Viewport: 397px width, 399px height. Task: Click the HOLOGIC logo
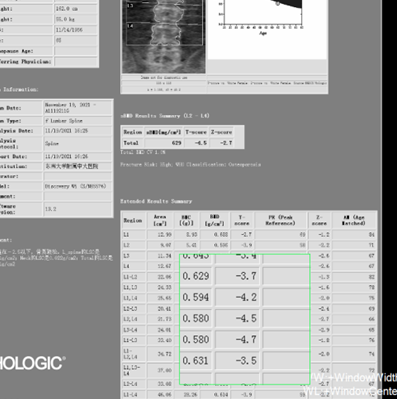click(x=31, y=363)
